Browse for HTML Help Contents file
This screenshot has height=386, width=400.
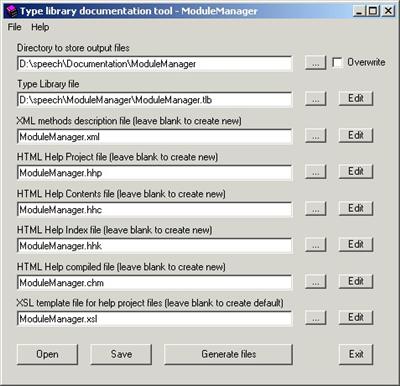[x=315, y=209]
